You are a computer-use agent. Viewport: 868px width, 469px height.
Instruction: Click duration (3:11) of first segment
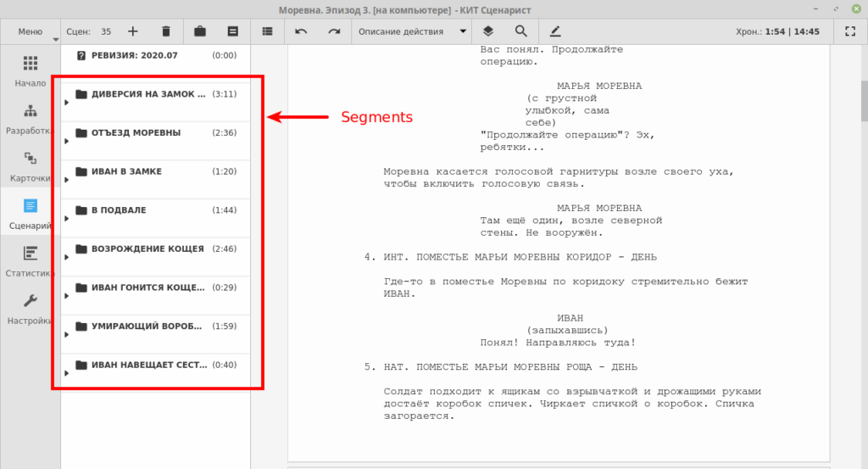tap(224, 94)
